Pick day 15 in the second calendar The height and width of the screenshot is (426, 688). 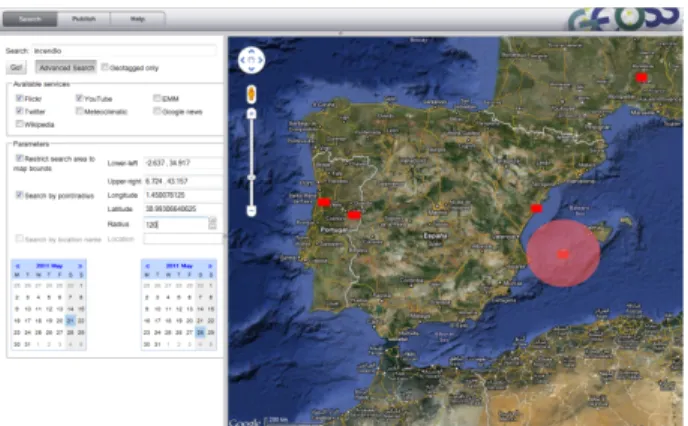[211, 309]
